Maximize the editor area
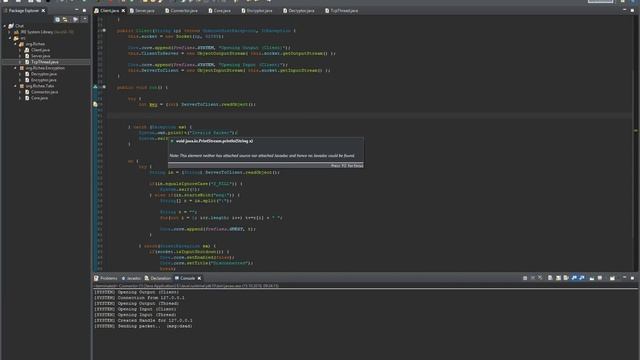The height and width of the screenshot is (360, 640). (x=633, y=10)
